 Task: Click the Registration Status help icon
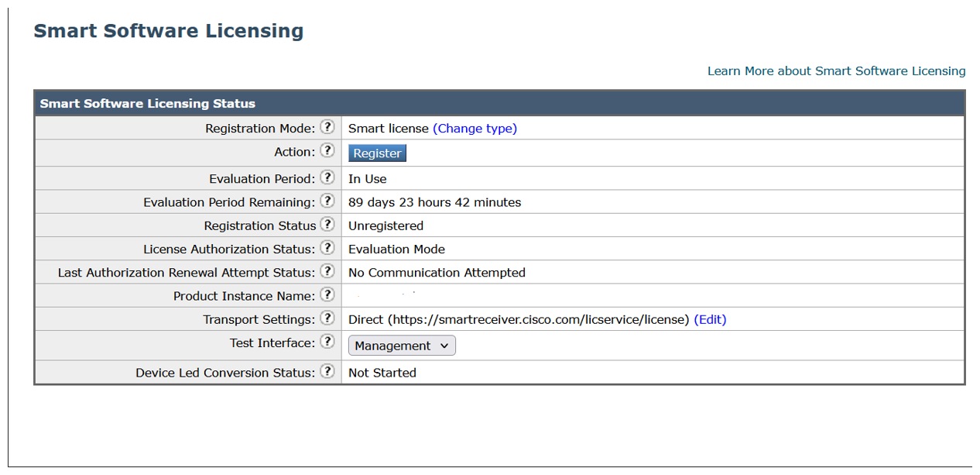(x=327, y=225)
